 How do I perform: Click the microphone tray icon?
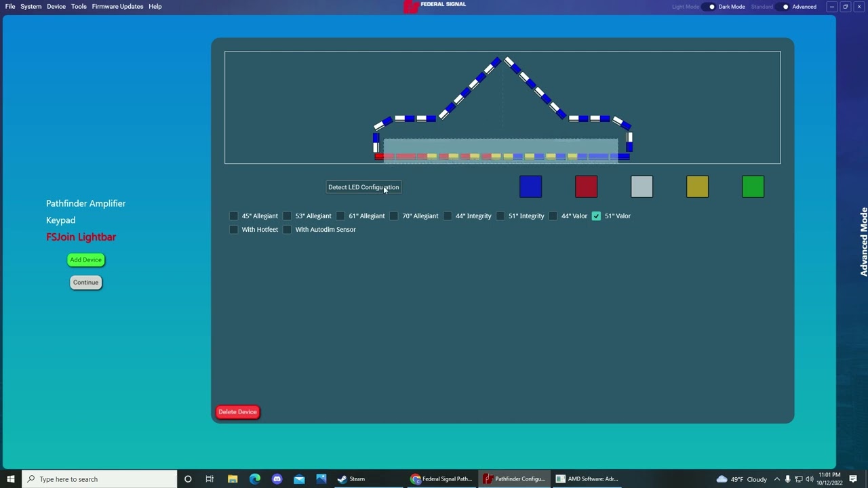point(787,479)
